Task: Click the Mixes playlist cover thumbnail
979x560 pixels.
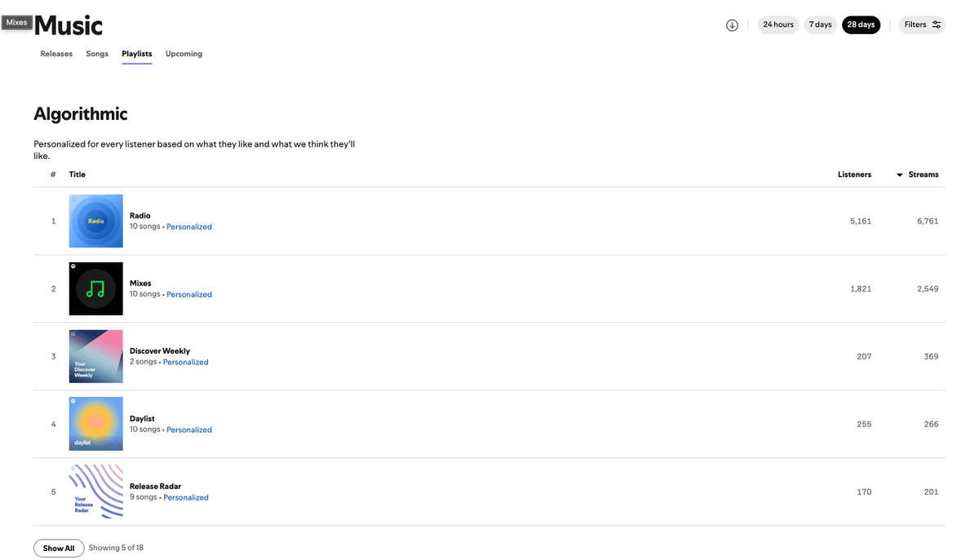Action: tap(96, 289)
